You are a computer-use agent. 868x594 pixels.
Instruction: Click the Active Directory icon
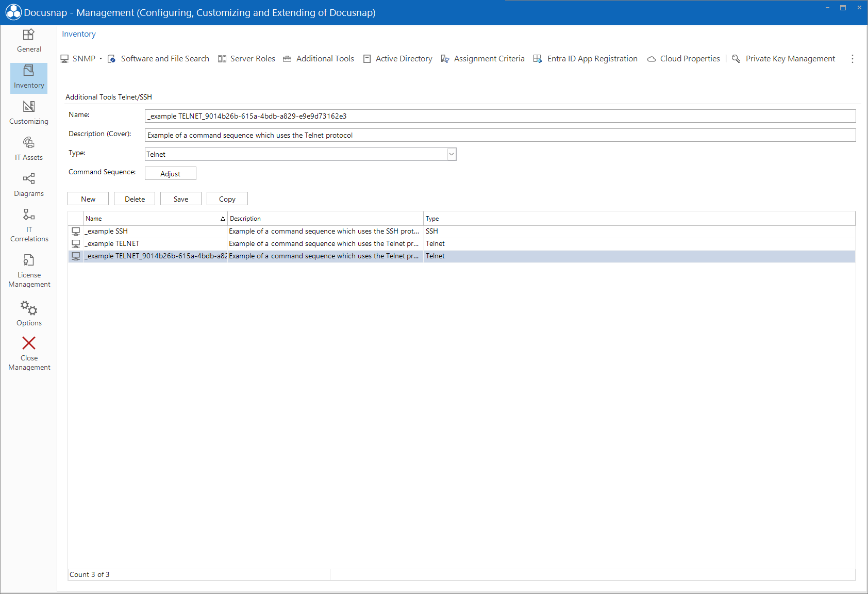coord(367,59)
